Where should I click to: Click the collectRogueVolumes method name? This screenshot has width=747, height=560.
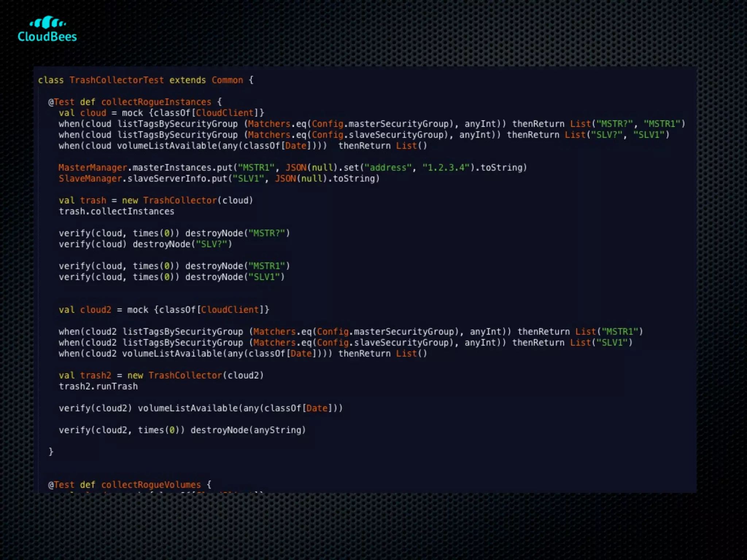click(151, 485)
